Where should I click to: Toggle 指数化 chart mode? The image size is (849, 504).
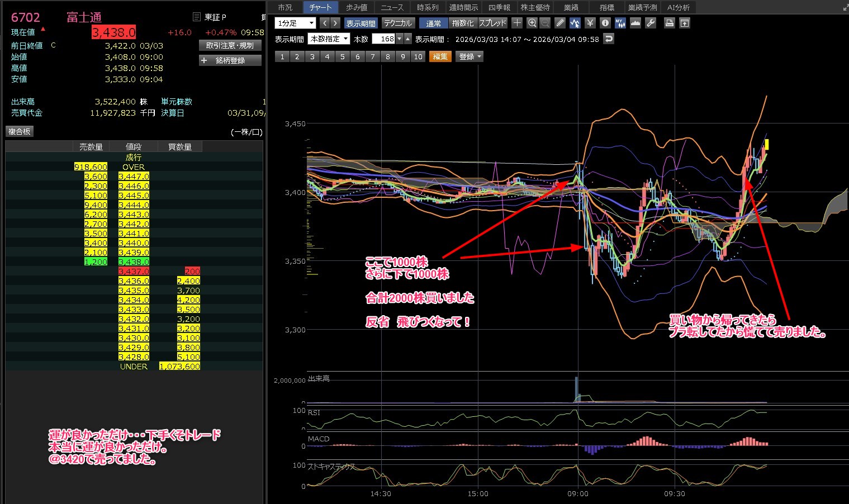tap(463, 23)
